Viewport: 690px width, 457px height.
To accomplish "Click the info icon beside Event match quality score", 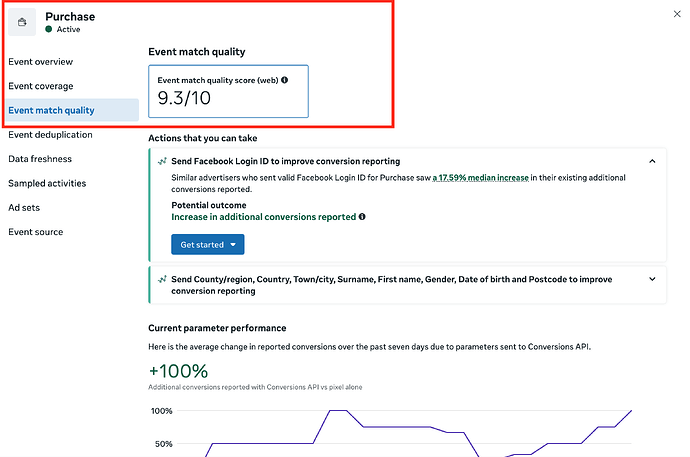I will [285, 80].
